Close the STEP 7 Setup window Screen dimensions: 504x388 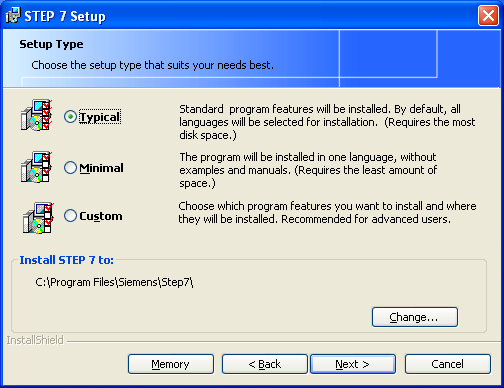pyautogui.click(x=488, y=16)
